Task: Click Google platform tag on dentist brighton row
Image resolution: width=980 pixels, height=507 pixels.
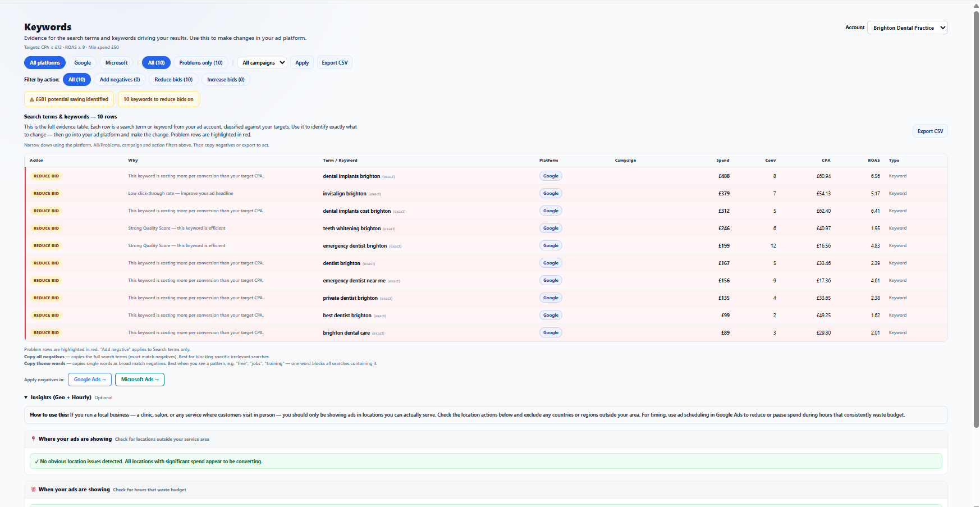Action: tap(551, 263)
